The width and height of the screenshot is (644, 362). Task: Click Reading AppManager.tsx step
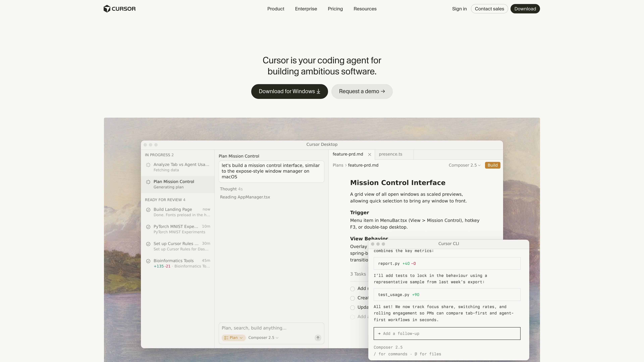click(245, 197)
